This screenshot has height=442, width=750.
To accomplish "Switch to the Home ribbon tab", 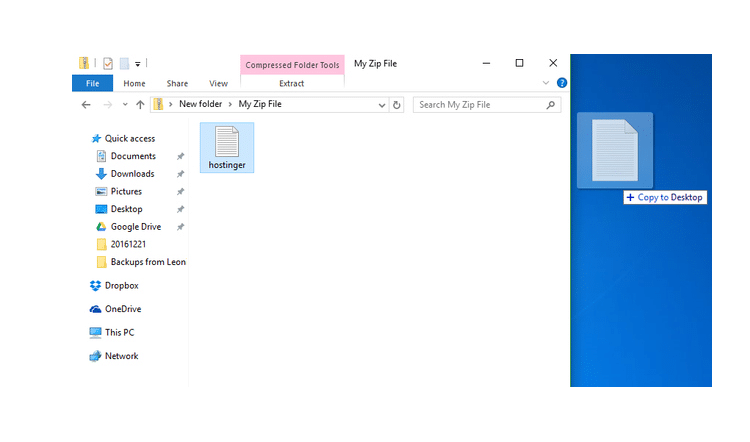I will pos(134,83).
